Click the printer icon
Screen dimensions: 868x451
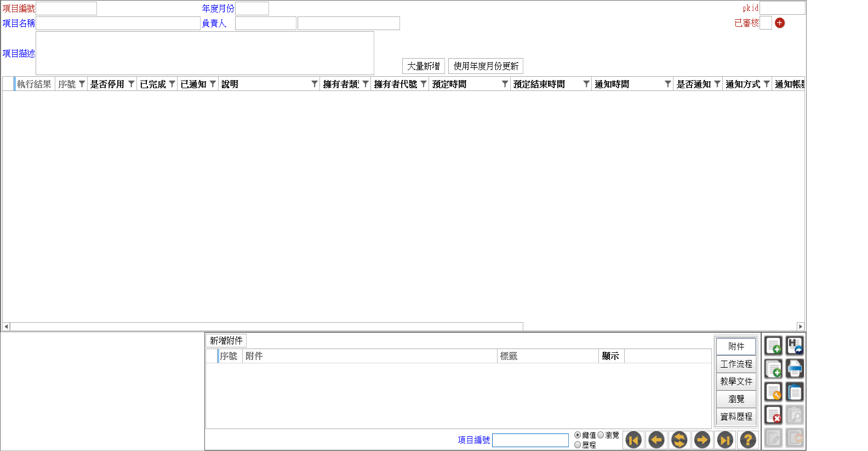[795, 369]
